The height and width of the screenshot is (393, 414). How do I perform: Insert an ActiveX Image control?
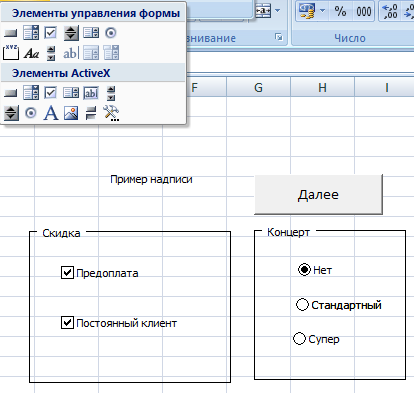click(71, 113)
